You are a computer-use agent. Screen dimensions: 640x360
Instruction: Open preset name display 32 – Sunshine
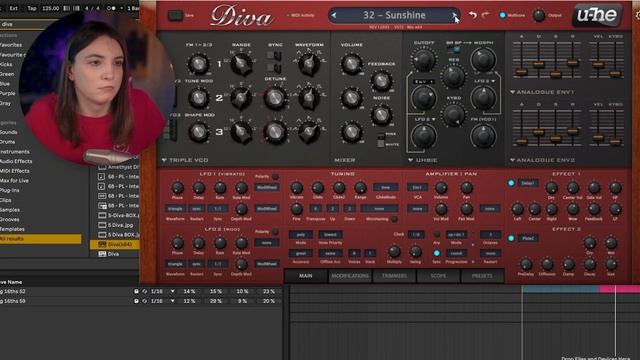[394, 16]
